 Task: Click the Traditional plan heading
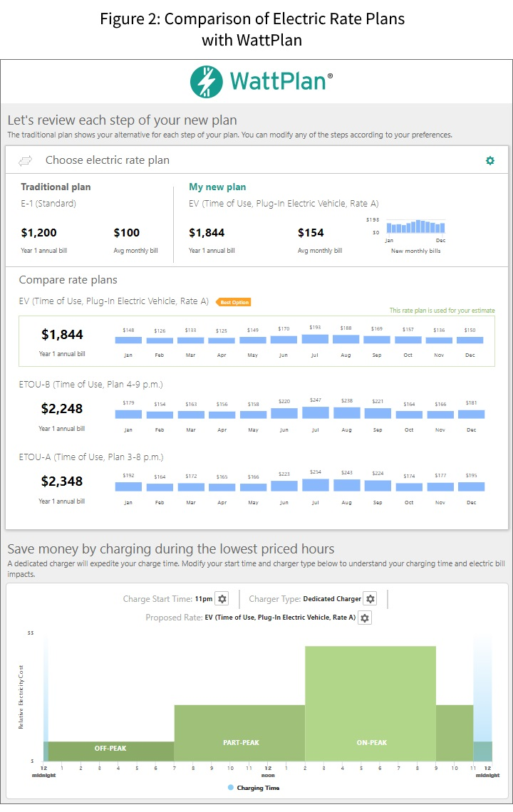coord(56,187)
